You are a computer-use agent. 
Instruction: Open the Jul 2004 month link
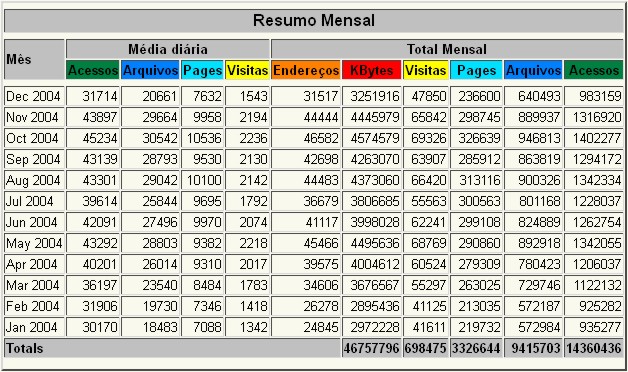click(30, 201)
